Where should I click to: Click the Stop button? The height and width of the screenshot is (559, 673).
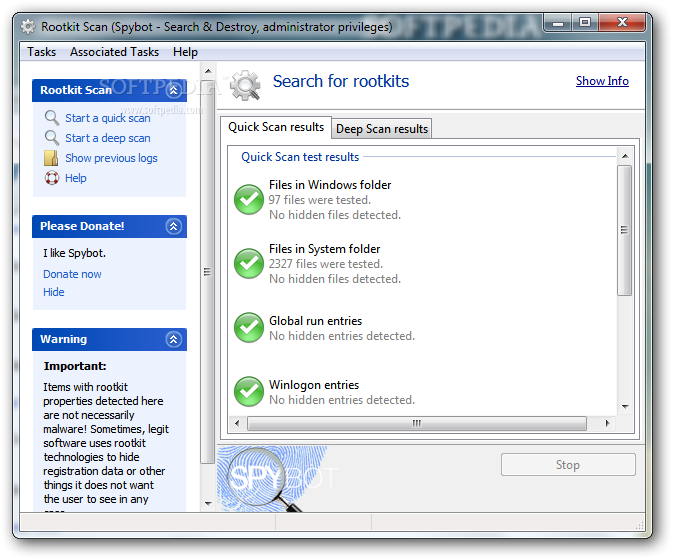(x=568, y=465)
